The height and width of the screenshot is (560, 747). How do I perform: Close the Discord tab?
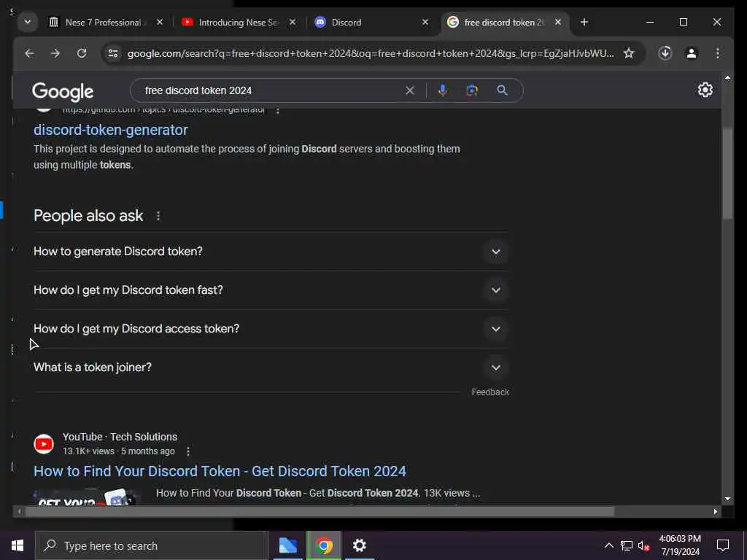pos(425,22)
